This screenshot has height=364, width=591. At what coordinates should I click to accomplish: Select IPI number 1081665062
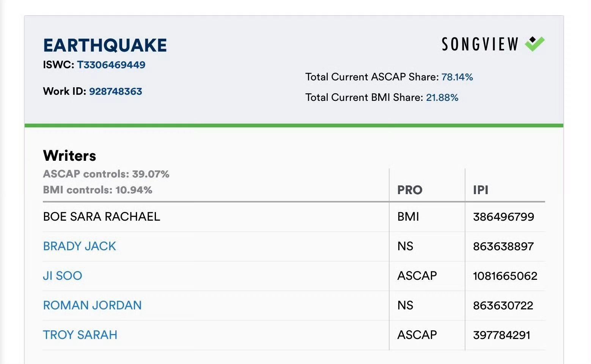[x=505, y=276]
